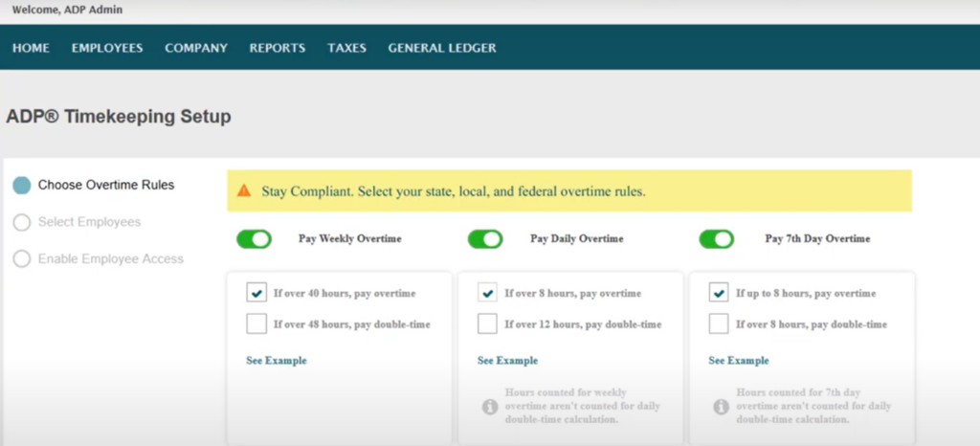980x446 pixels.
Task: Click the info icon in Daily Overtime card
Action: click(x=490, y=407)
